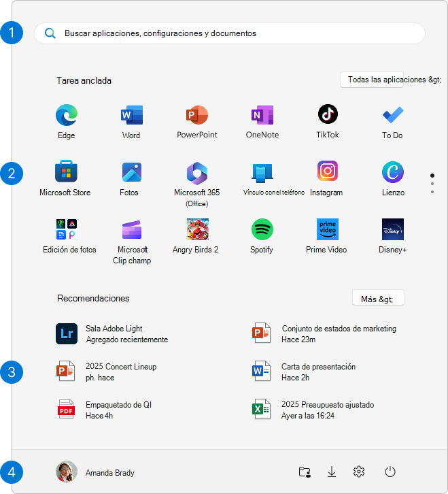Open Todas las aplicaciones list
The width and height of the screenshot is (448, 494).
click(x=371, y=80)
